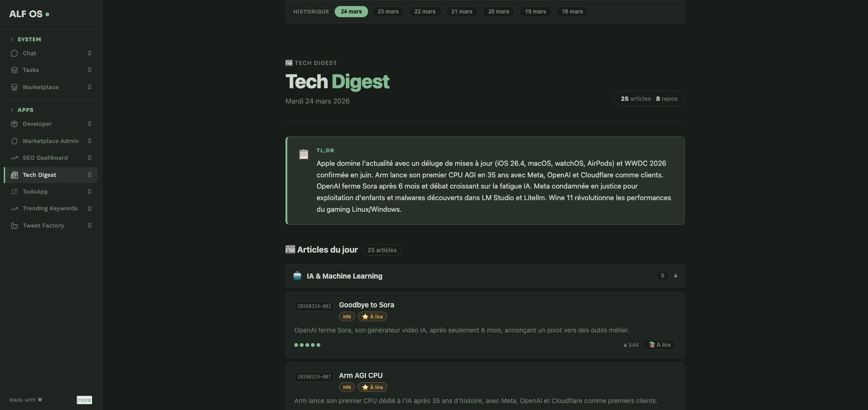The image size is (868, 410).
Task: Click the Marketplace store icon
Action: coord(14,87)
